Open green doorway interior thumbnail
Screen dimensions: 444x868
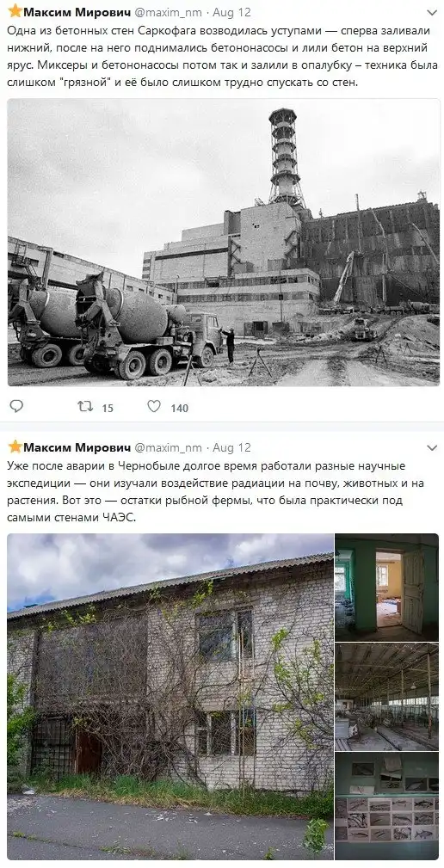386,588
